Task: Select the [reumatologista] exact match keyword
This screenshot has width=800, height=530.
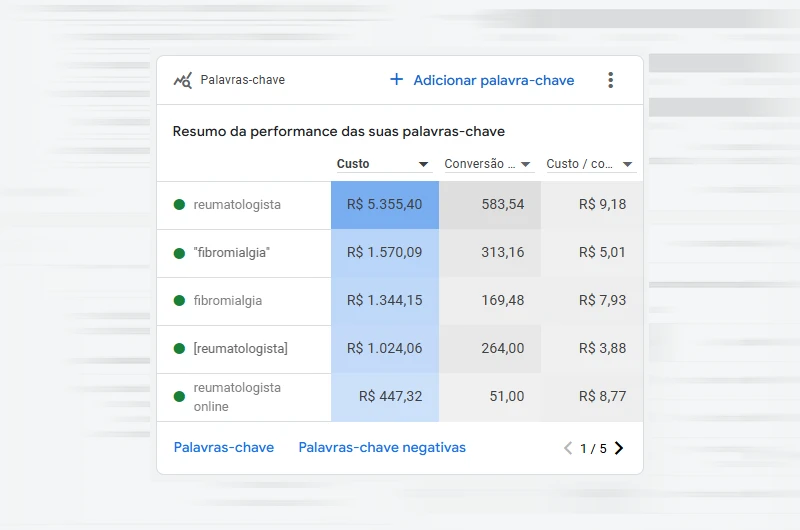Action: point(240,349)
